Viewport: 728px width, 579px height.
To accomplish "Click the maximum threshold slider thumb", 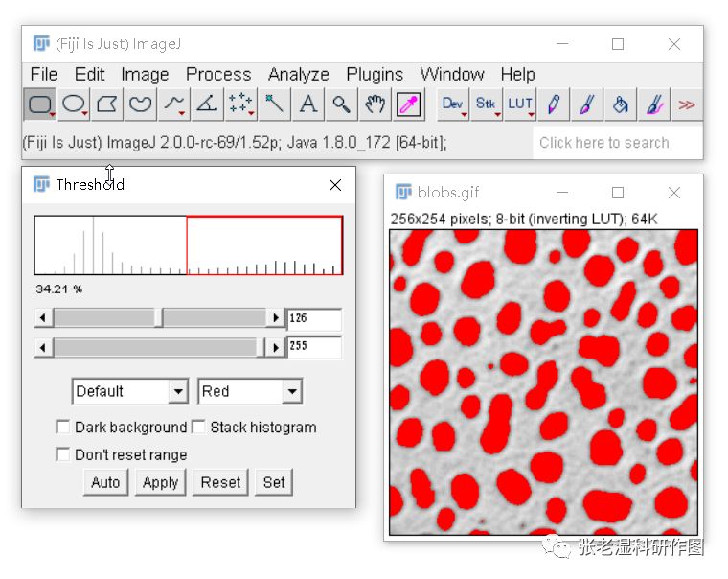I will [261, 347].
